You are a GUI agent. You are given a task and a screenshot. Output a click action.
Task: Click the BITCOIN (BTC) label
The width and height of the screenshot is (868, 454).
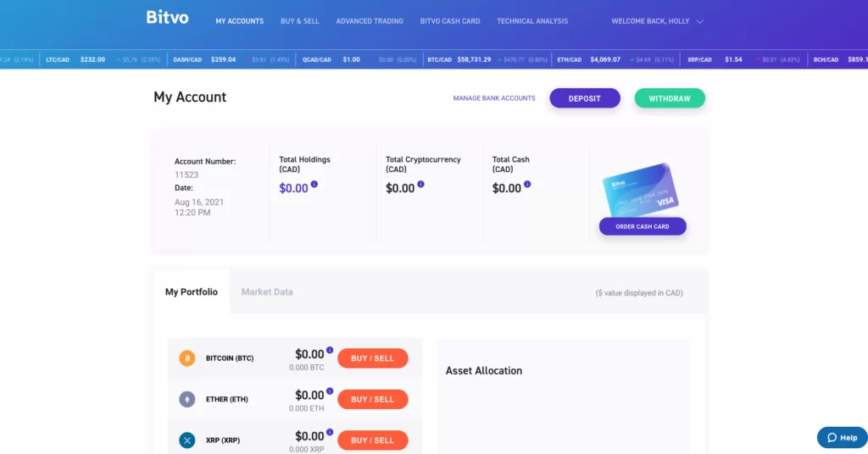point(230,358)
